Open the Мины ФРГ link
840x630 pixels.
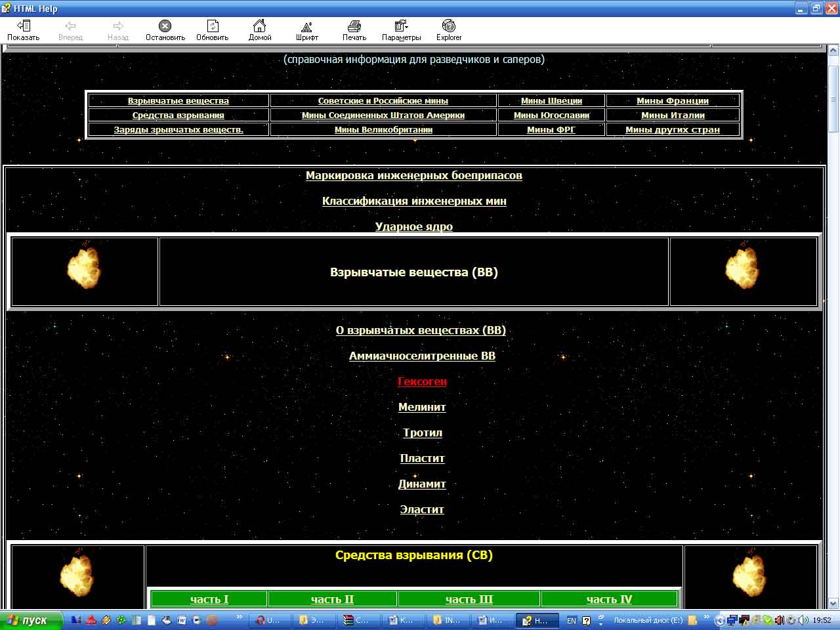click(x=551, y=129)
